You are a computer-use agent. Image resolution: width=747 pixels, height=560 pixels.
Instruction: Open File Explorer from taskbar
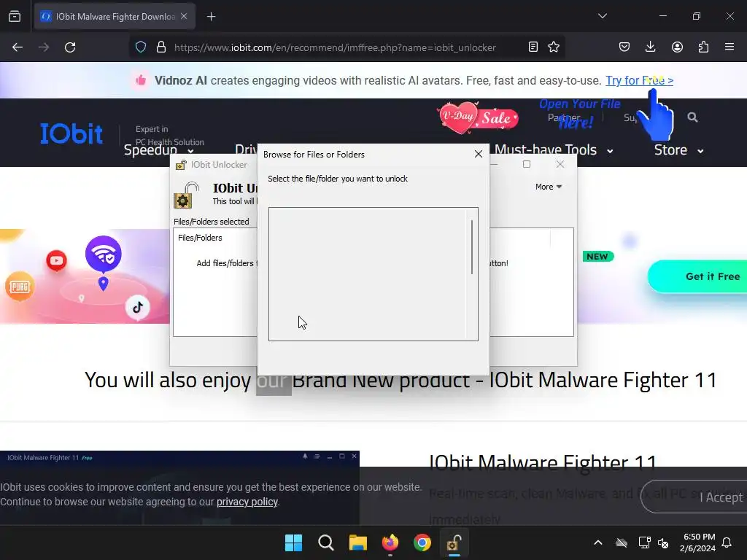click(x=357, y=542)
